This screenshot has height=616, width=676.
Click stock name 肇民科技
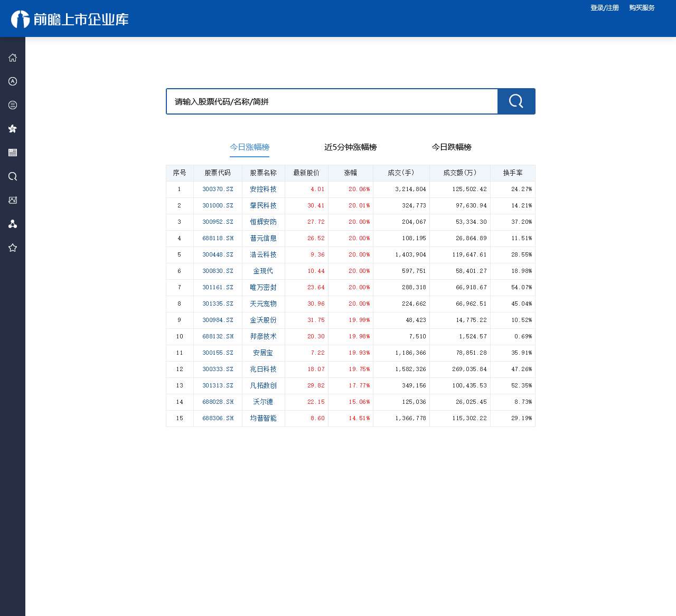tap(263, 205)
